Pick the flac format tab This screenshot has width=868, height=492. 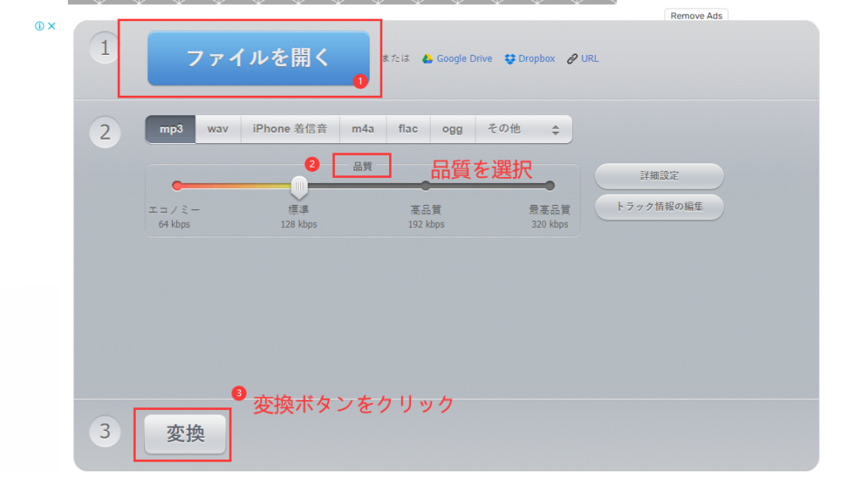[408, 129]
